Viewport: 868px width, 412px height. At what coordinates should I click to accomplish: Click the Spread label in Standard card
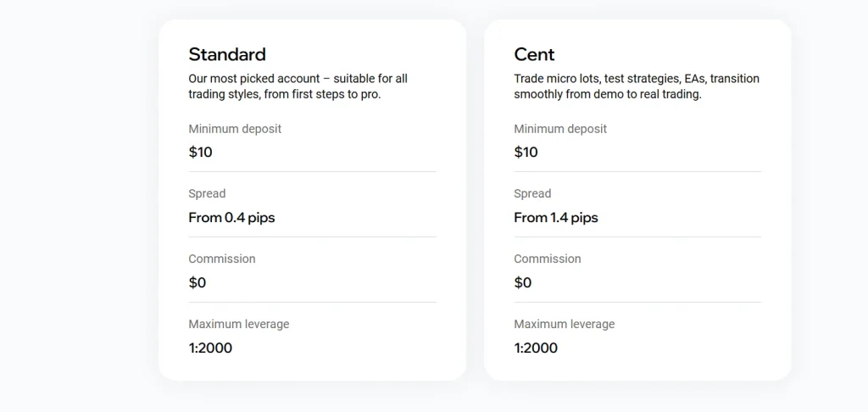(207, 194)
